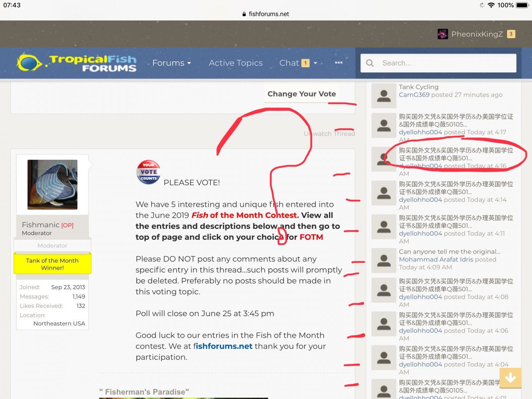
Task: Open the PheonixKingZ account menu
Action: 476,34
